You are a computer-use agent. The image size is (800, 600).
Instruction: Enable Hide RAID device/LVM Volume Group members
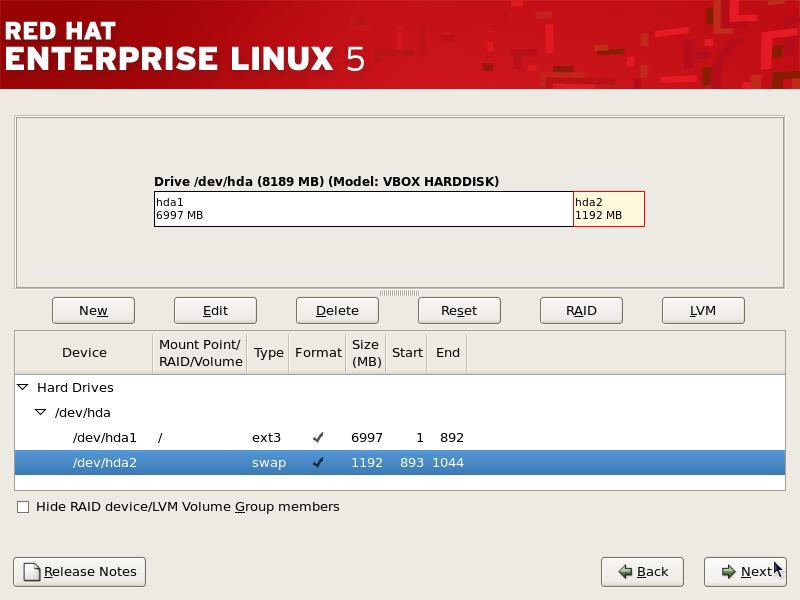click(x=23, y=507)
